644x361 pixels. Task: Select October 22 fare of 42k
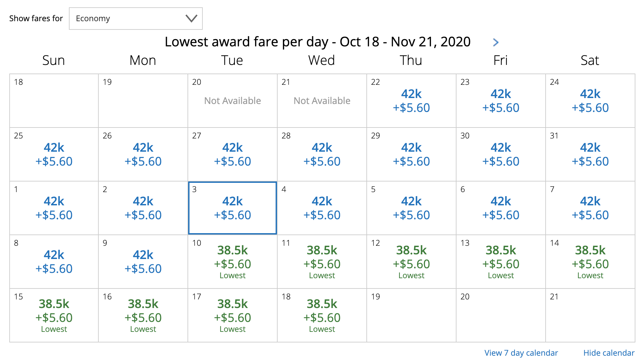click(411, 101)
